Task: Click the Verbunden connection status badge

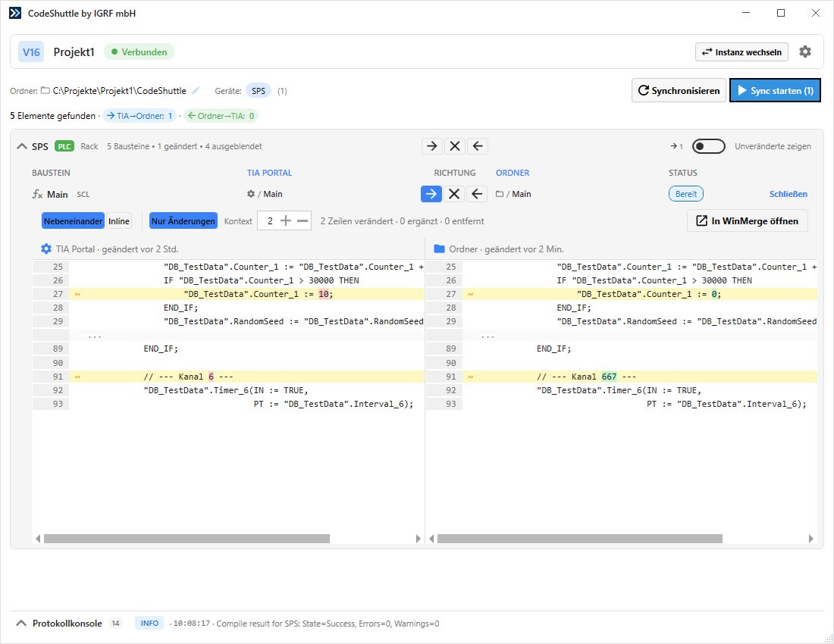Action: coord(139,52)
